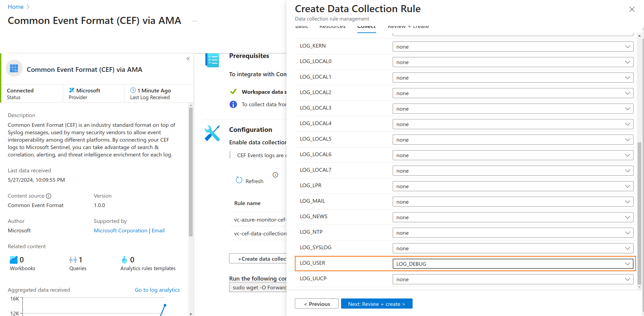644x316 pixels.
Task: Open the LOG_LOCAL6 level dropdown
Action: click(x=513, y=155)
